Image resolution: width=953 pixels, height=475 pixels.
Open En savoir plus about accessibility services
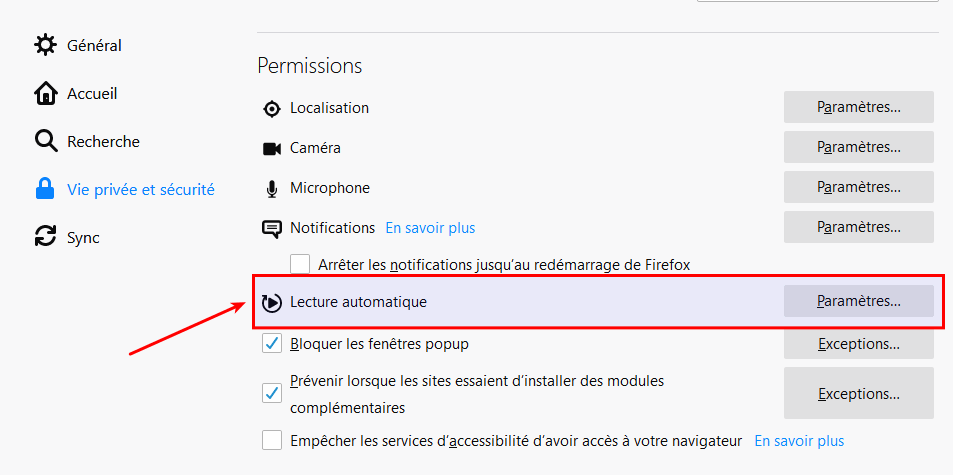(x=798, y=441)
